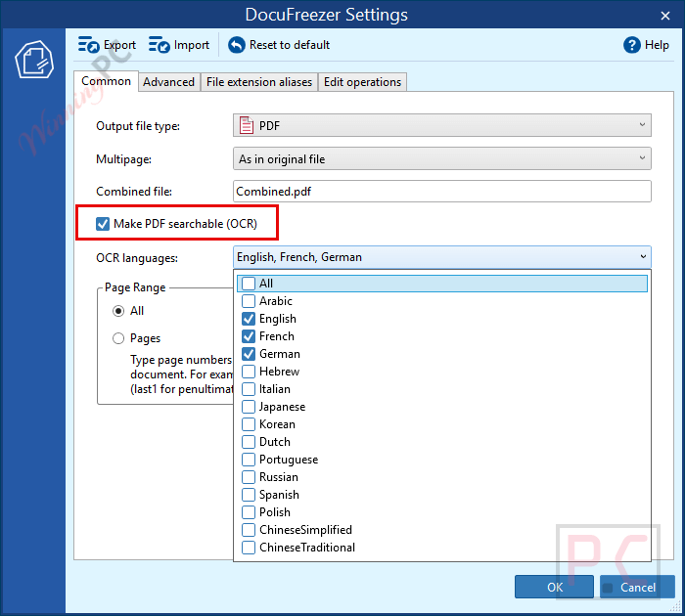The height and width of the screenshot is (616, 685).
Task: Click the Help text link
Action: click(657, 45)
